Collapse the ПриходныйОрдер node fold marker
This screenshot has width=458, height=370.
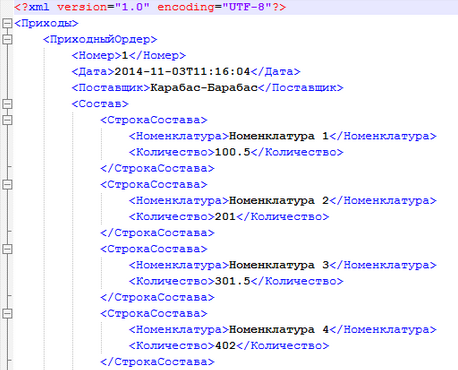7,40
